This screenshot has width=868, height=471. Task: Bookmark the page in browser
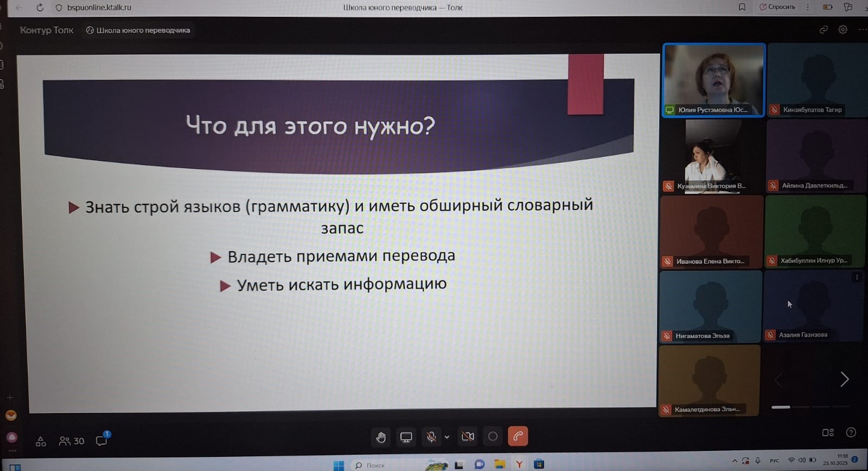click(x=742, y=7)
